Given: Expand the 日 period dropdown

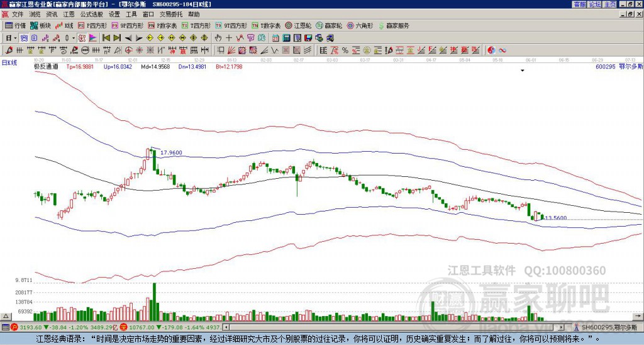Looking at the screenshot, I should tap(11, 38).
